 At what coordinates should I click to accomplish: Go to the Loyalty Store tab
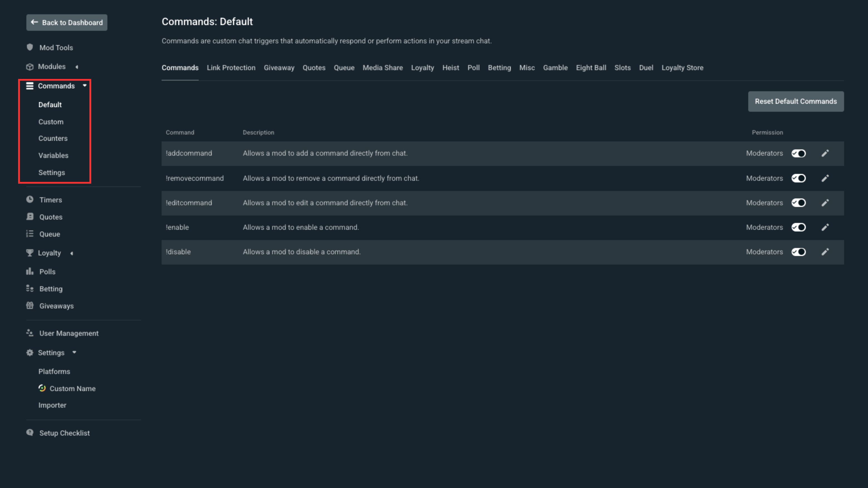[x=682, y=68]
